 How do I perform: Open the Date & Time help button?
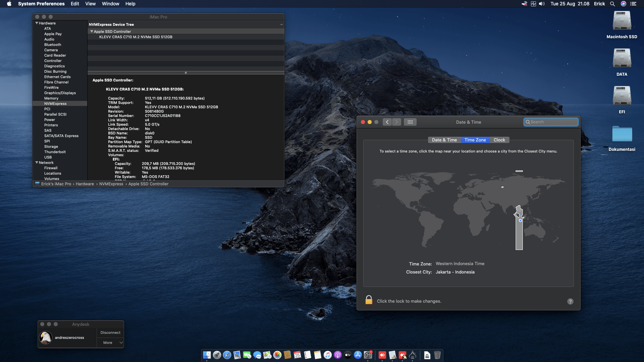tap(570, 301)
